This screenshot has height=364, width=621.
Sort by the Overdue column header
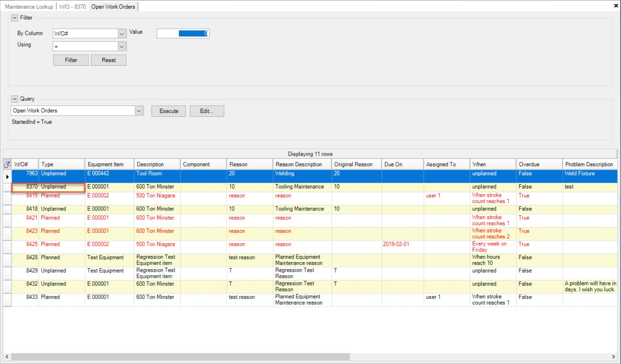[x=539, y=164]
